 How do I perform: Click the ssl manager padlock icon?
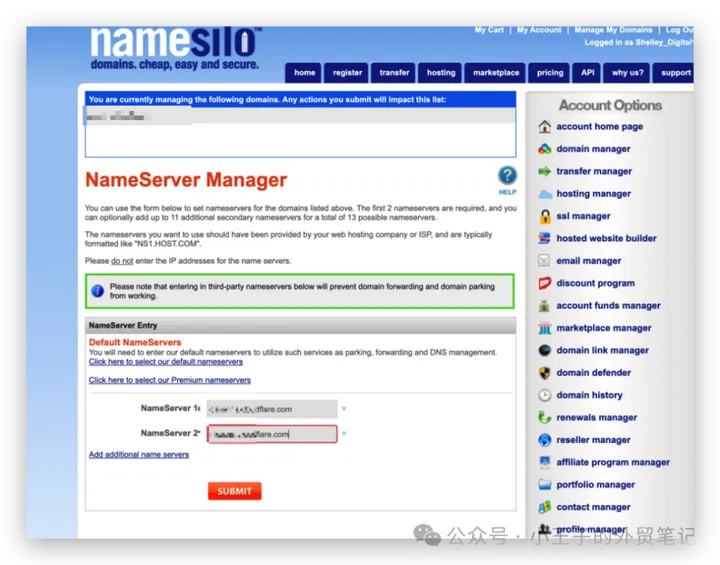545,216
